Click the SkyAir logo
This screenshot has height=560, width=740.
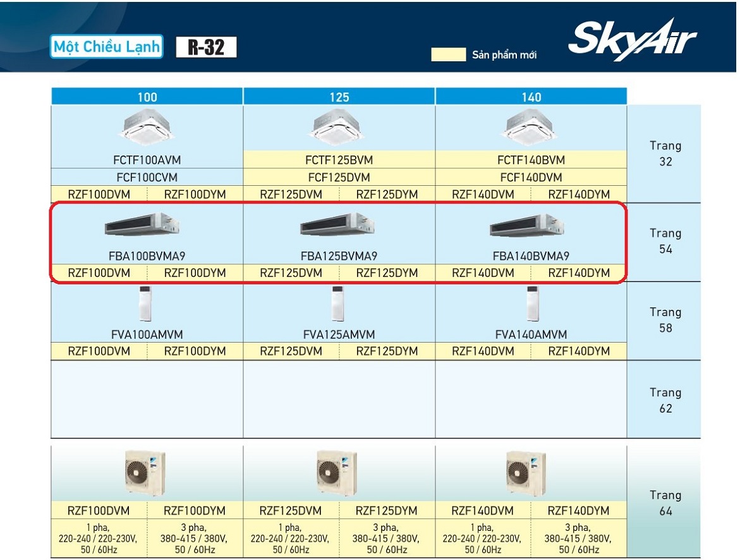tap(633, 40)
